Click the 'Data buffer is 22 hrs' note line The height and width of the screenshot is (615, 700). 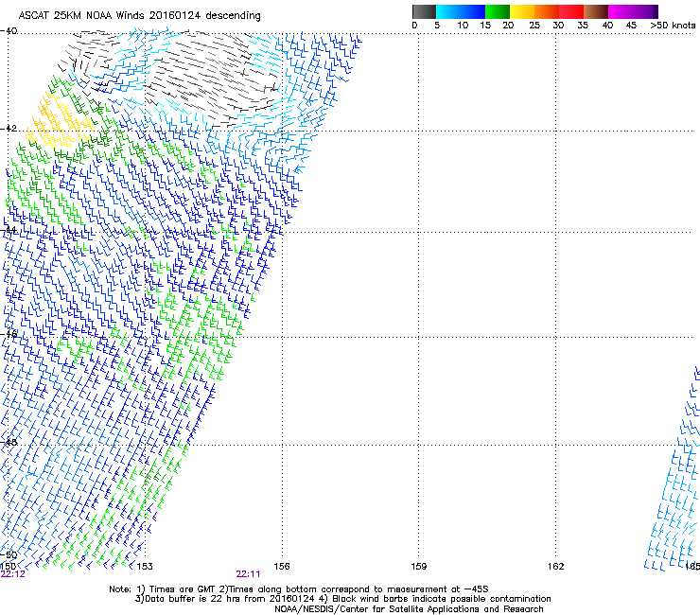point(342,599)
